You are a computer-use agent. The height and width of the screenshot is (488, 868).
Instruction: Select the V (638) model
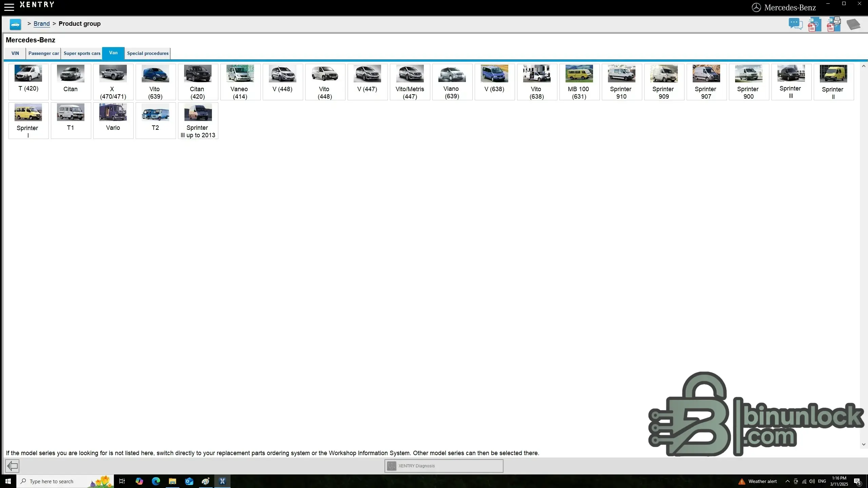click(495, 82)
